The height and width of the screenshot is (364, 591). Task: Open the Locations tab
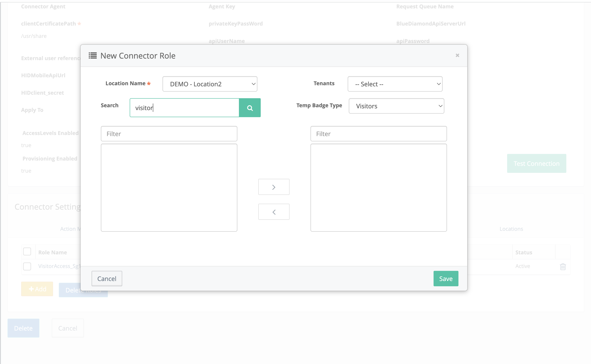tap(511, 229)
